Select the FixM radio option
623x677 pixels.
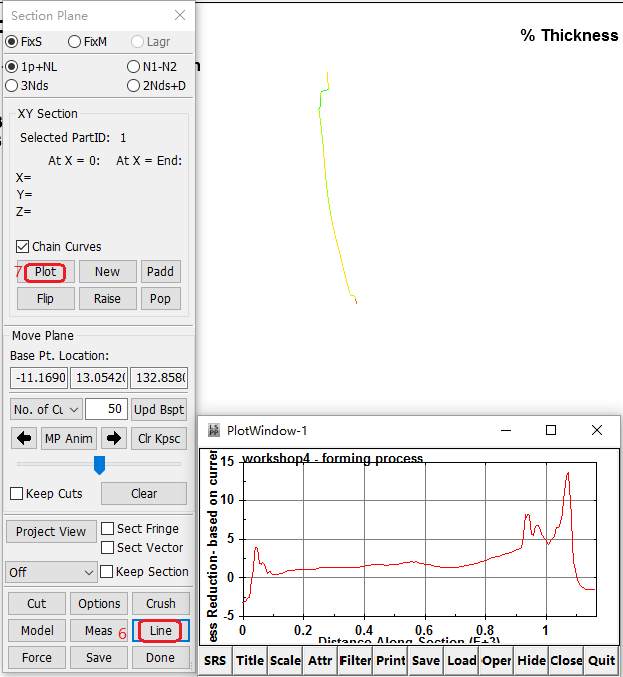coord(74,42)
